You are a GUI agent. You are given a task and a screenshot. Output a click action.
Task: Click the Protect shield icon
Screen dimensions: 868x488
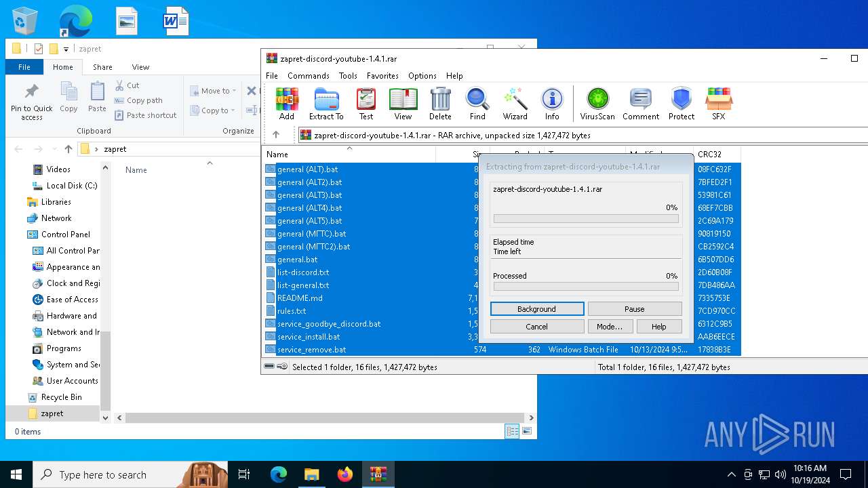(x=681, y=104)
